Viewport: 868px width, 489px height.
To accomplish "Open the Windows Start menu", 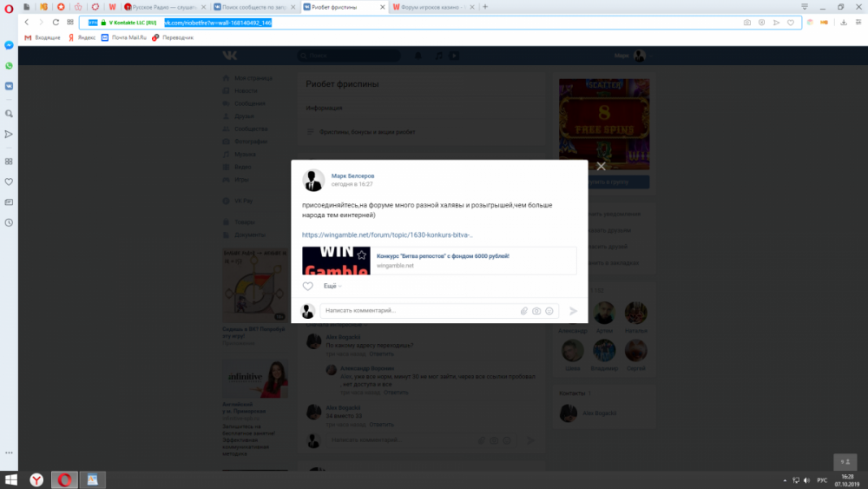I will pos(11,479).
